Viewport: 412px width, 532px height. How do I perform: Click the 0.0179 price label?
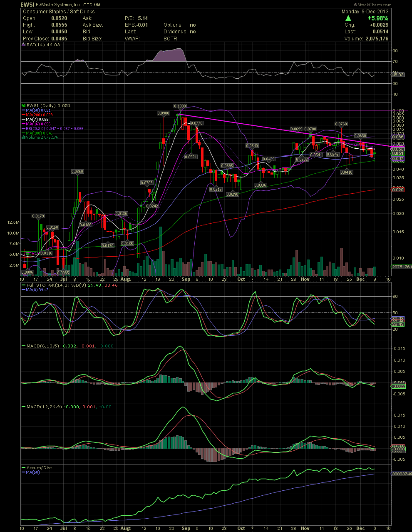tap(38, 216)
